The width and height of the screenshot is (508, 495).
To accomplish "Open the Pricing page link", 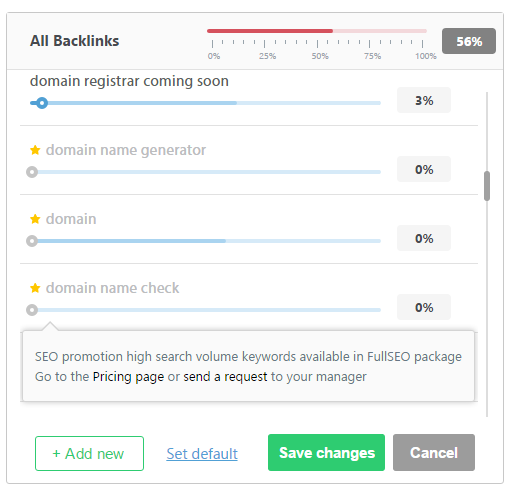I will (x=128, y=377).
